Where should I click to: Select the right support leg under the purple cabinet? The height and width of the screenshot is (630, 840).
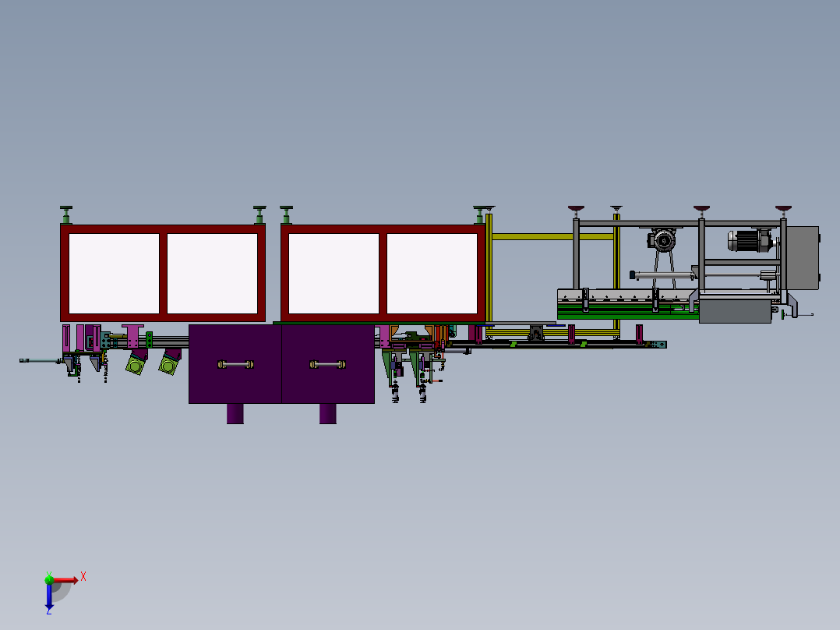(328, 413)
